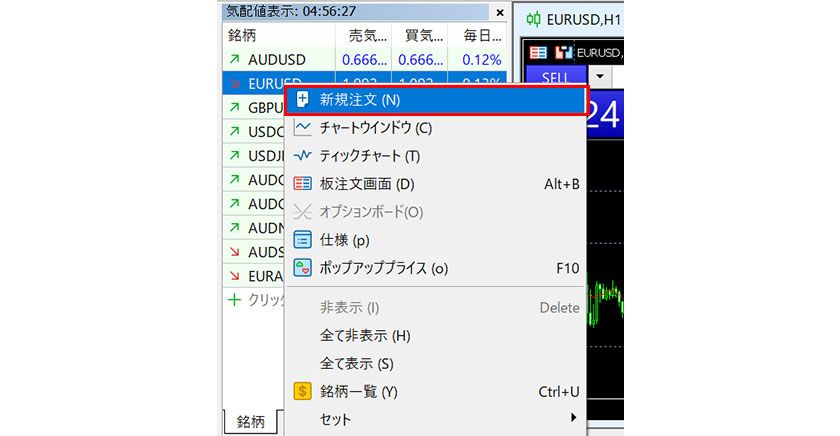Click the 毎日 column header
The image size is (840, 436).
tap(480, 35)
